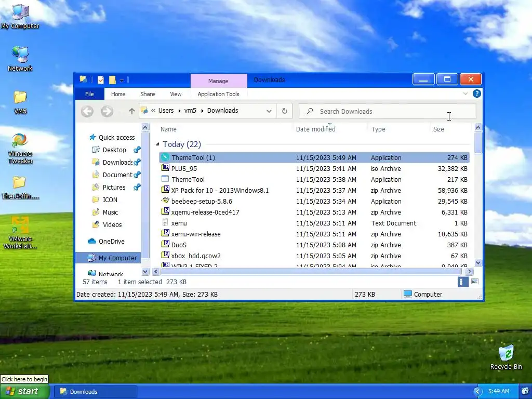Refresh the Downloads folder view

click(x=285, y=111)
